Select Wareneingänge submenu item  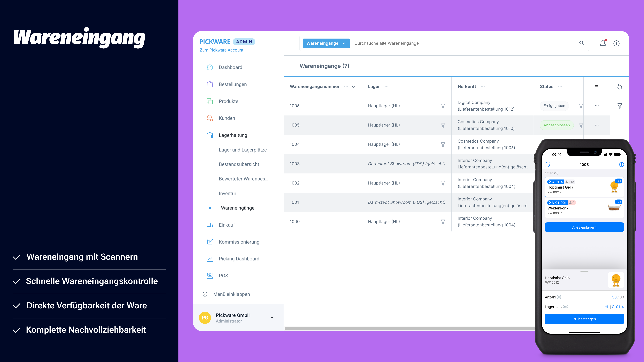237,208
